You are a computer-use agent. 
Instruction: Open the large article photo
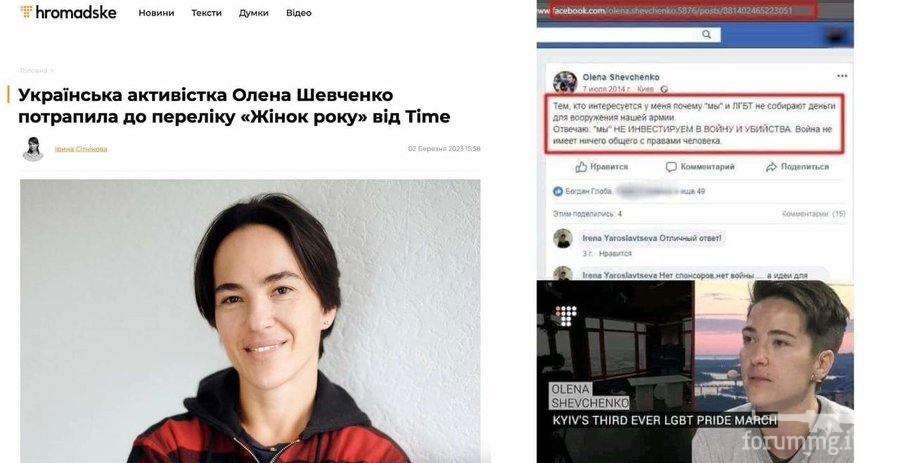250,321
